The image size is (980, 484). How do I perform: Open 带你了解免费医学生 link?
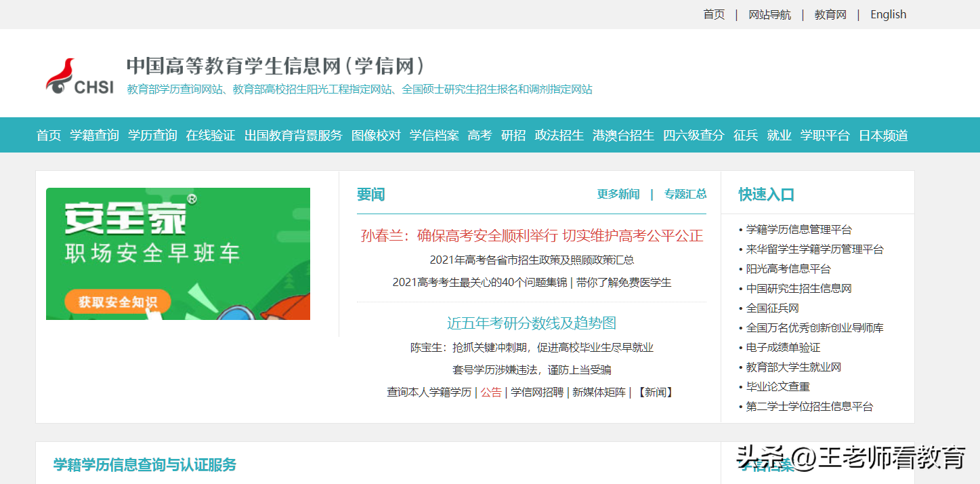(x=624, y=283)
